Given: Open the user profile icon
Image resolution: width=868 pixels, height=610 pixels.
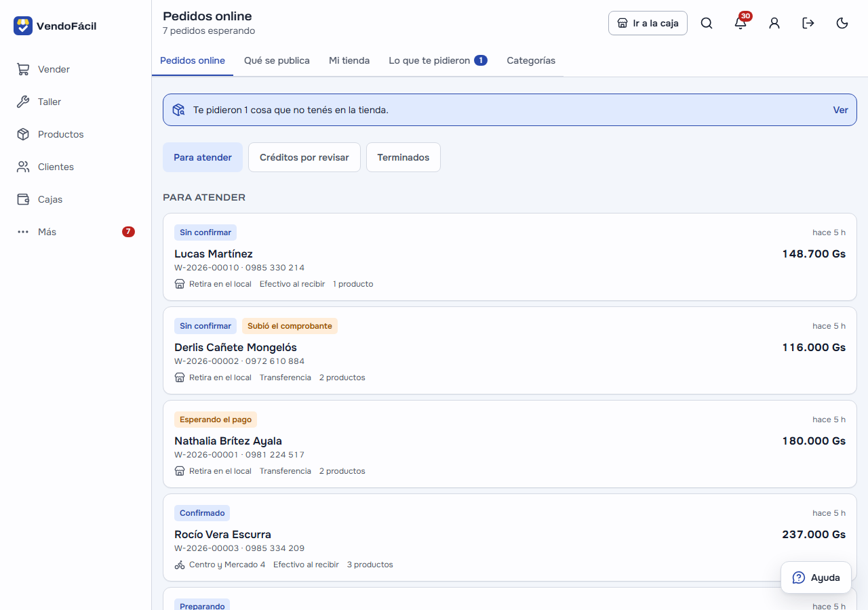Looking at the screenshot, I should tap(774, 23).
